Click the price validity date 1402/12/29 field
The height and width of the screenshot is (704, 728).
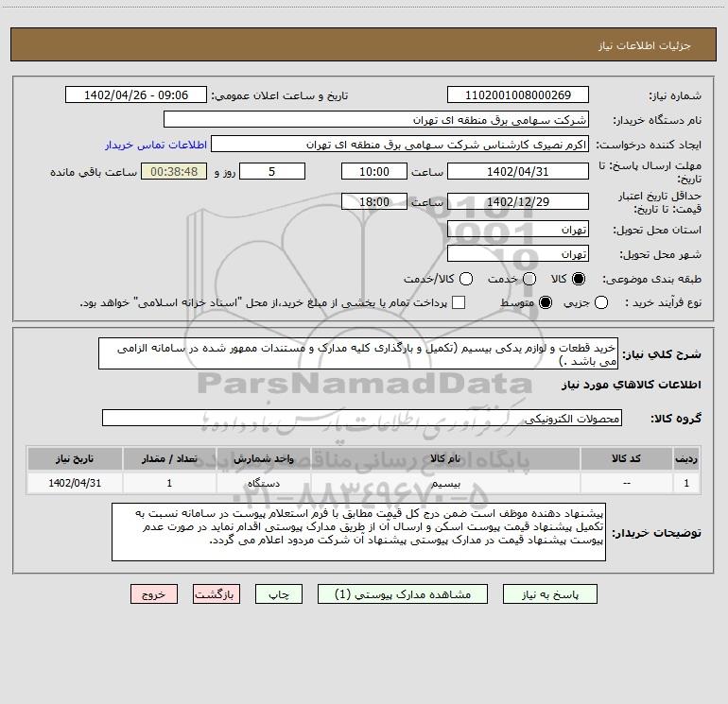click(518, 202)
